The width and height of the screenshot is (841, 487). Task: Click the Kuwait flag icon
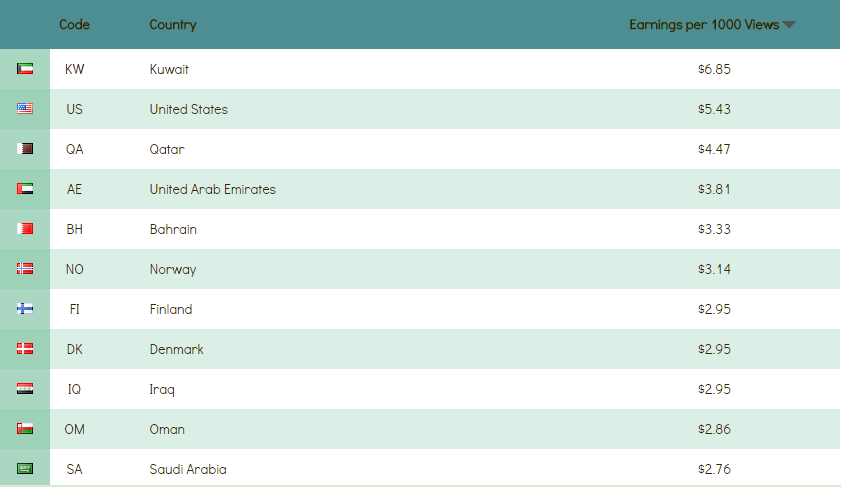click(x=25, y=69)
